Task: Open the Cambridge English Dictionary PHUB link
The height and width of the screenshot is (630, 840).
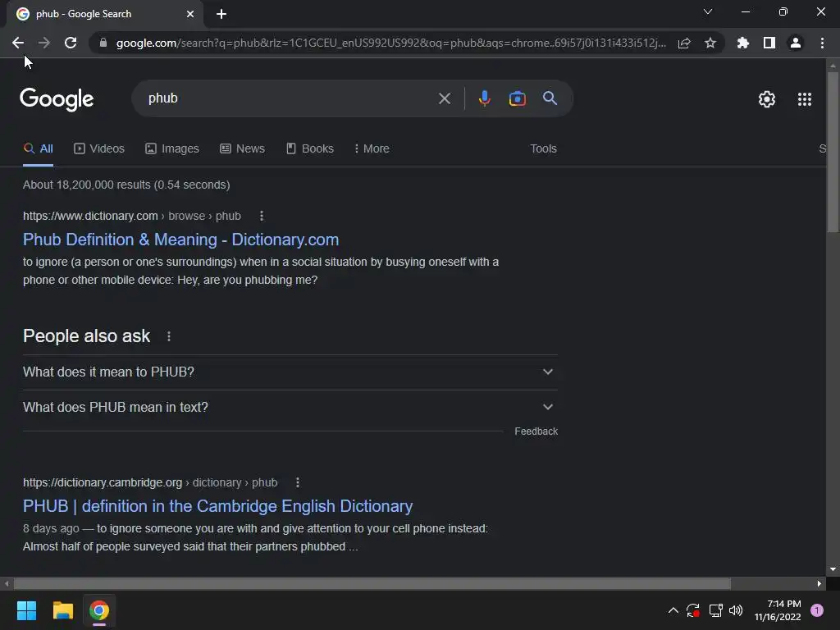Action: point(218,506)
